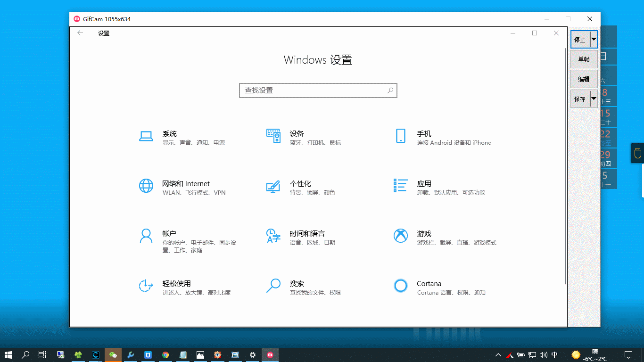Open the Settings gear taskbar icon
This screenshot has height=362, width=644.
253,355
